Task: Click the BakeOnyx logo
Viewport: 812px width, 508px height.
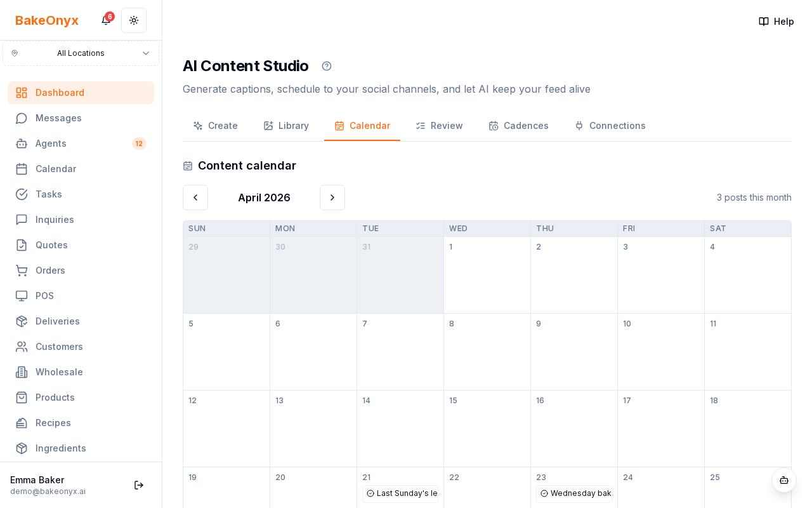Action: pyautogui.click(x=47, y=20)
